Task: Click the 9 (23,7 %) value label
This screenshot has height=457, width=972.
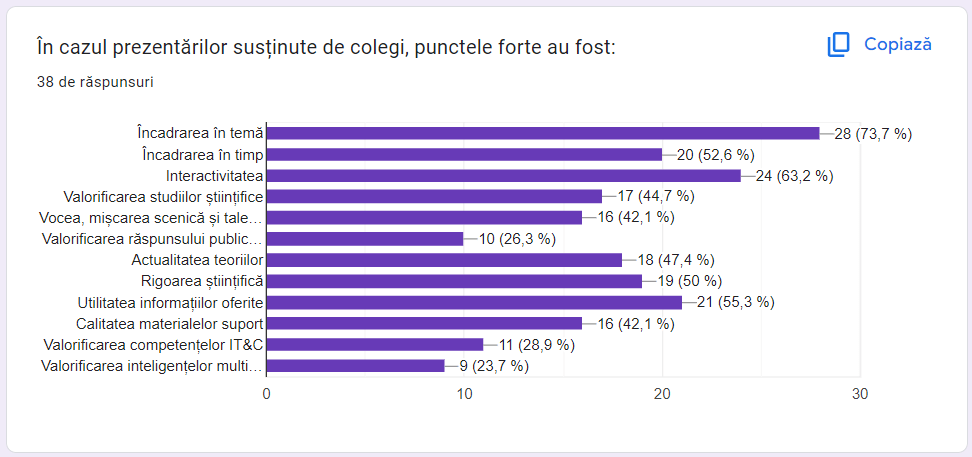Action: coord(493,365)
